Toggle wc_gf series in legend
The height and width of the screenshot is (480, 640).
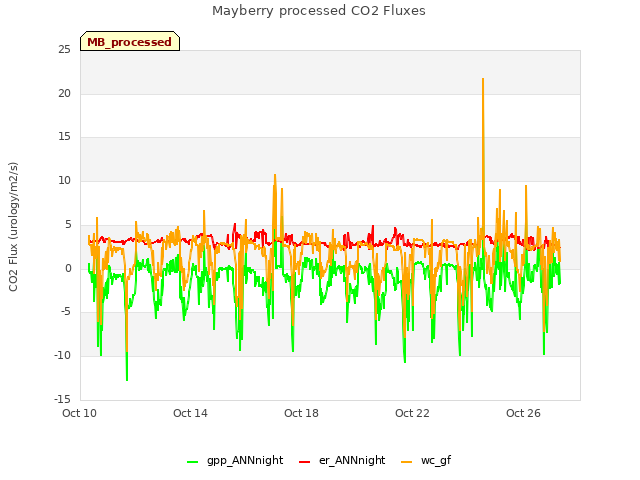pos(427,460)
